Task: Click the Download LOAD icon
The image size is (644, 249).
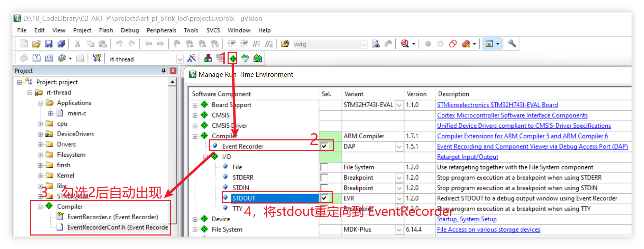Action: coord(97,58)
